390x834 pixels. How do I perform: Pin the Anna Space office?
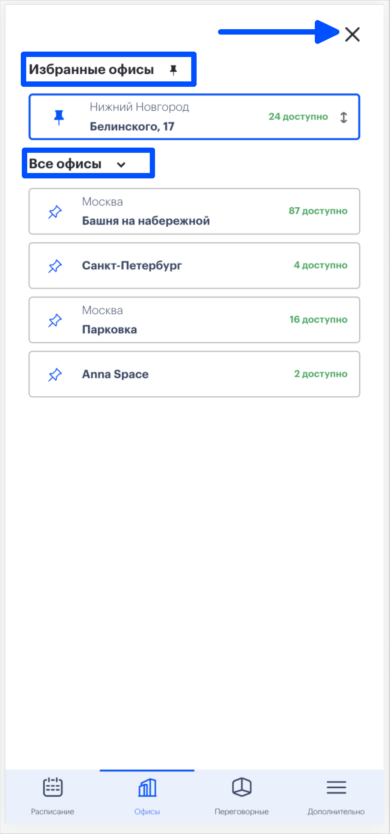[x=54, y=375]
